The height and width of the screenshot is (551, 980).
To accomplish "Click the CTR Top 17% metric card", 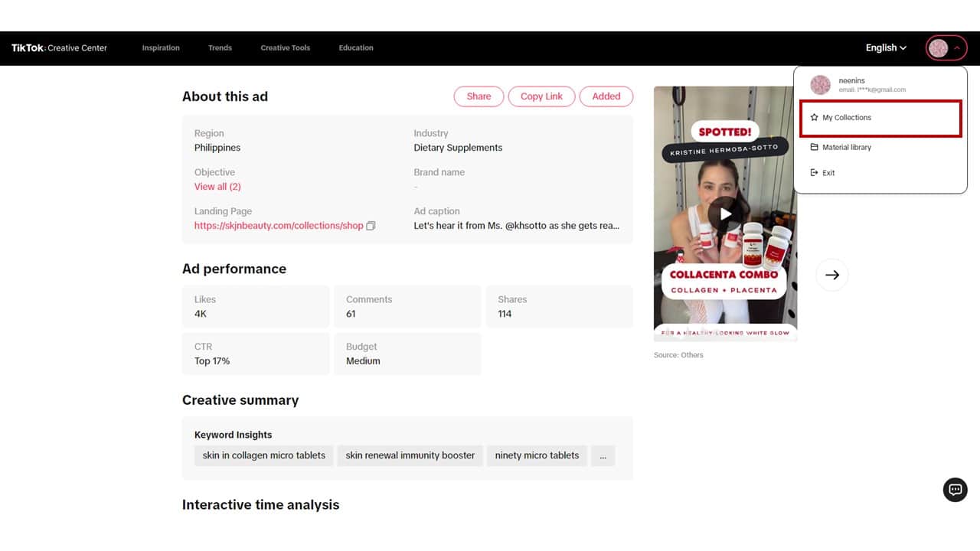I will tap(256, 354).
